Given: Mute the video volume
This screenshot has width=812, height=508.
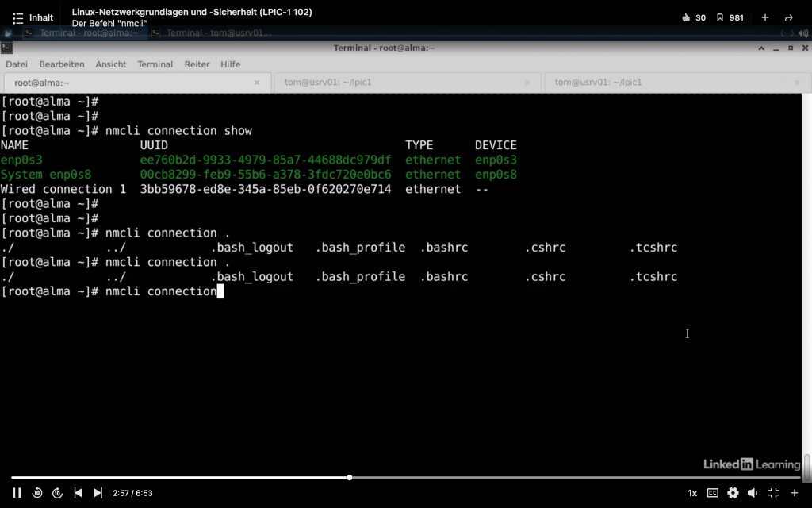Looking at the screenshot, I should pos(753,493).
